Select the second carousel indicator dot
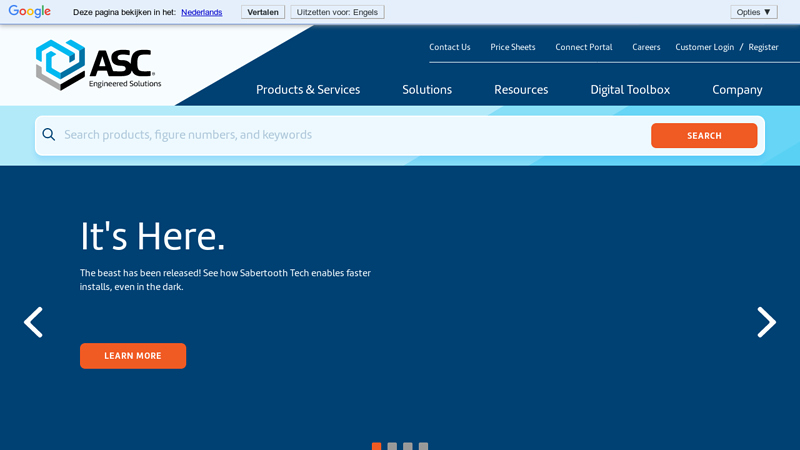Viewport: 800px width, 450px height. (392, 446)
